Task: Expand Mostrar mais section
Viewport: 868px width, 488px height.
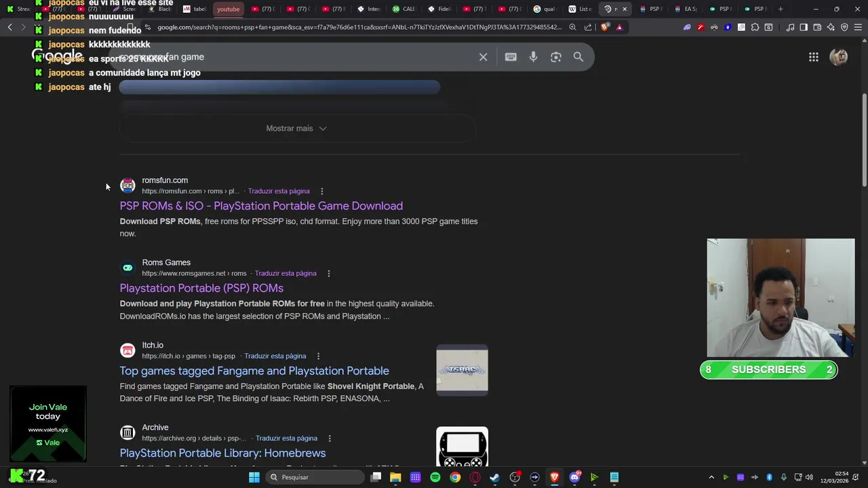Action: point(296,128)
